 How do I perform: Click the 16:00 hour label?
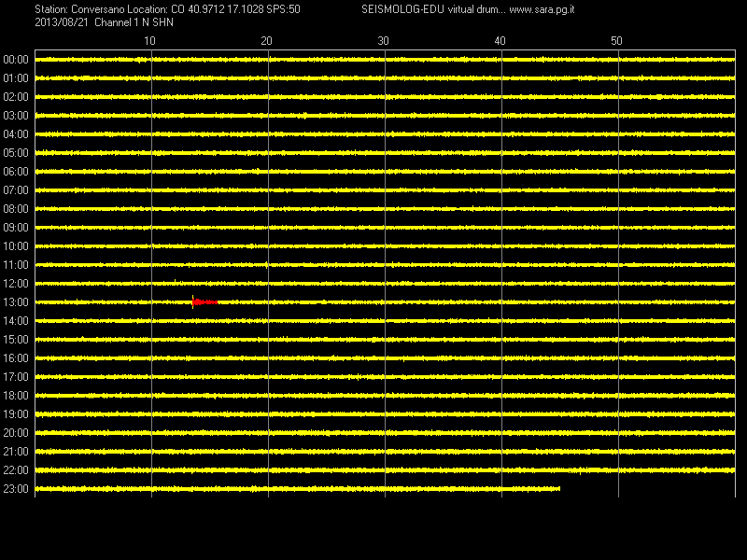pos(16,358)
